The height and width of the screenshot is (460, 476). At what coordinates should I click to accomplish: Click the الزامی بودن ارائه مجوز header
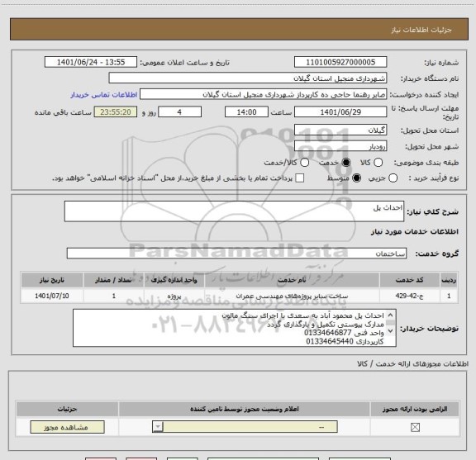point(415,410)
